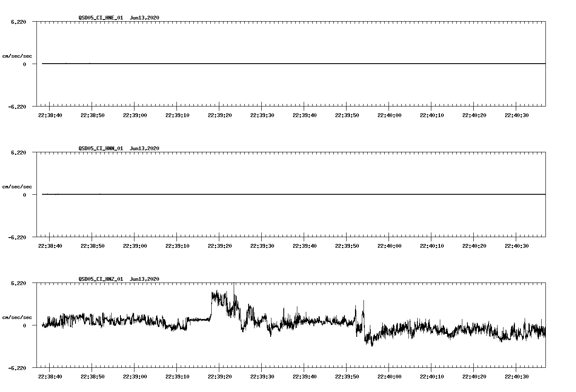Click the 22:38:40 time label under HNE plot
Image resolution: width=576 pixels, height=392 pixels.
[x=50, y=115]
